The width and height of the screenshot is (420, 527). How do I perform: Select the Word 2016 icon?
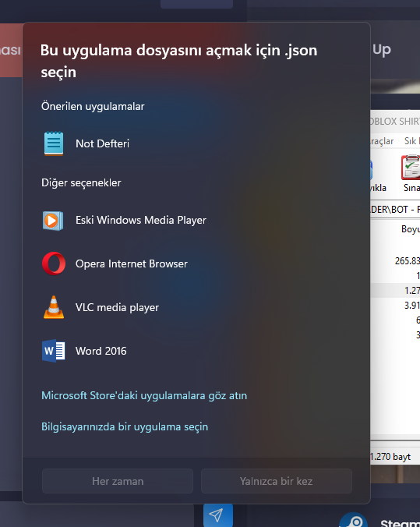click(54, 351)
